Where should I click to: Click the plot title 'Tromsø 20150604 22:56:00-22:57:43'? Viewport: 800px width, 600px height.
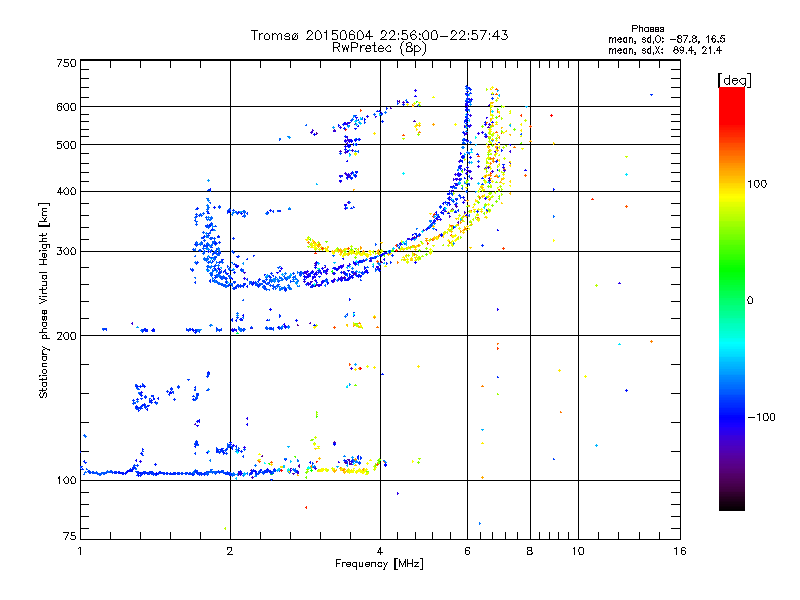[379, 35]
